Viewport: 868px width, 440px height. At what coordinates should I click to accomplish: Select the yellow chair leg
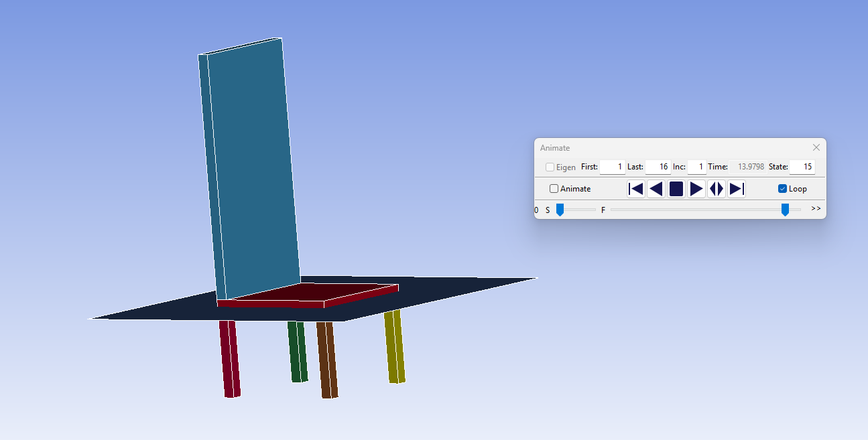pyautogui.click(x=395, y=346)
